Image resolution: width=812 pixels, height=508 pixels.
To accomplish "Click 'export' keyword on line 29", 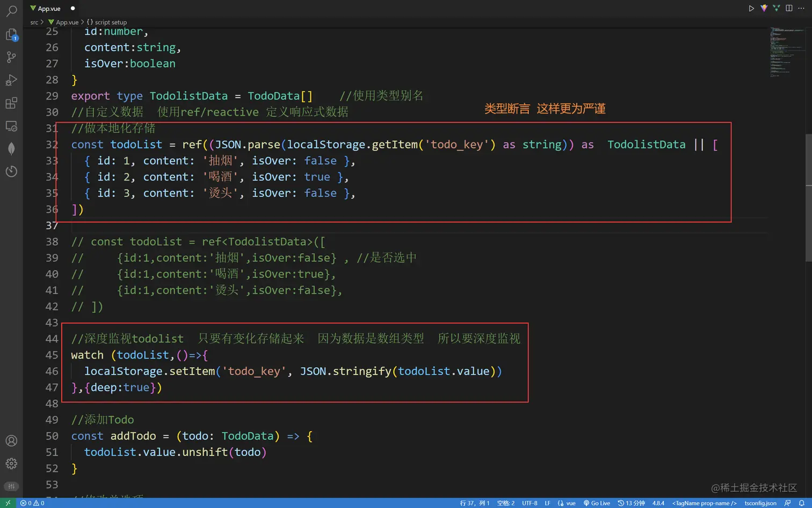I will tap(90, 96).
